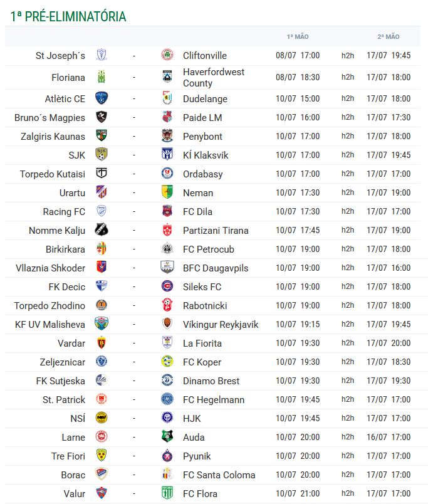428x504 pixels.
Task: Click the St Joseph's club crest
Action: (x=102, y=55)
